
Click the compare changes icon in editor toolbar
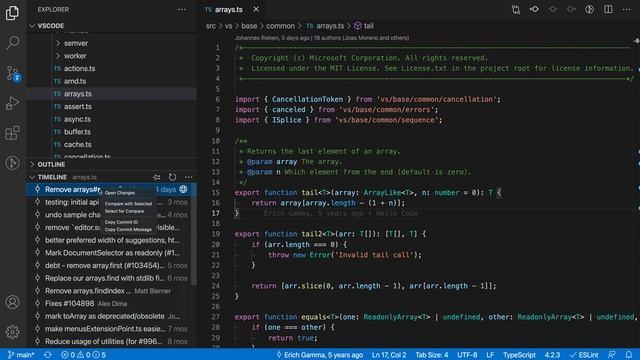[x=516, y=9]
